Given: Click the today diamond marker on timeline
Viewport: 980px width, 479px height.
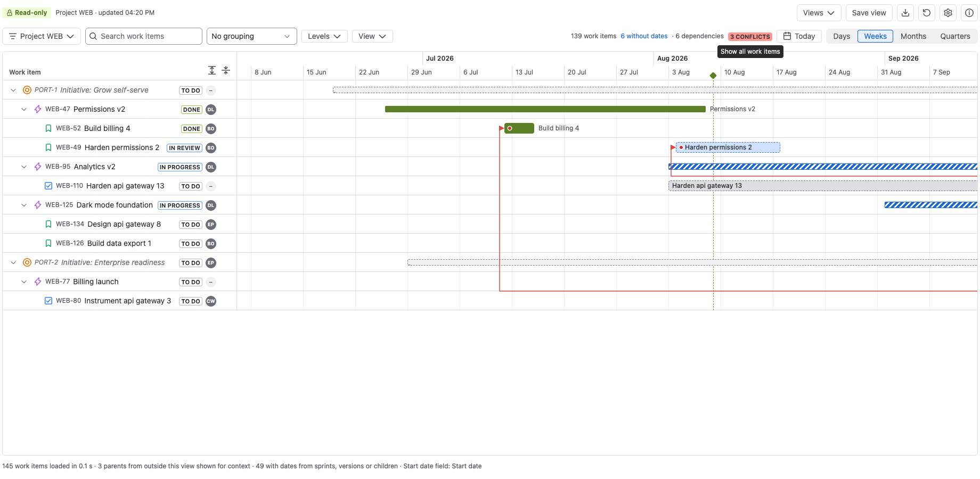Looking at the screenshot, I should [713, 76].
